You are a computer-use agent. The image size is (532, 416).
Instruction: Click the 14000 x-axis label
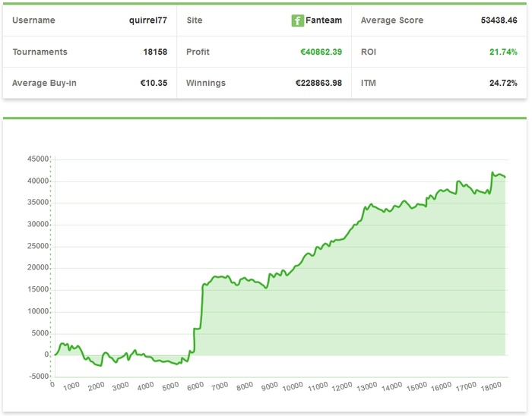point(392,386)
